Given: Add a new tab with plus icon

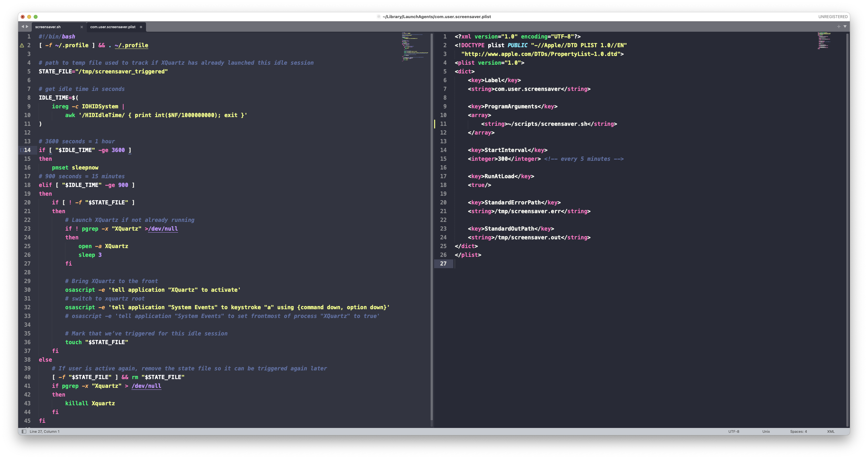Looking at the screenshot, I should [839, 27].
